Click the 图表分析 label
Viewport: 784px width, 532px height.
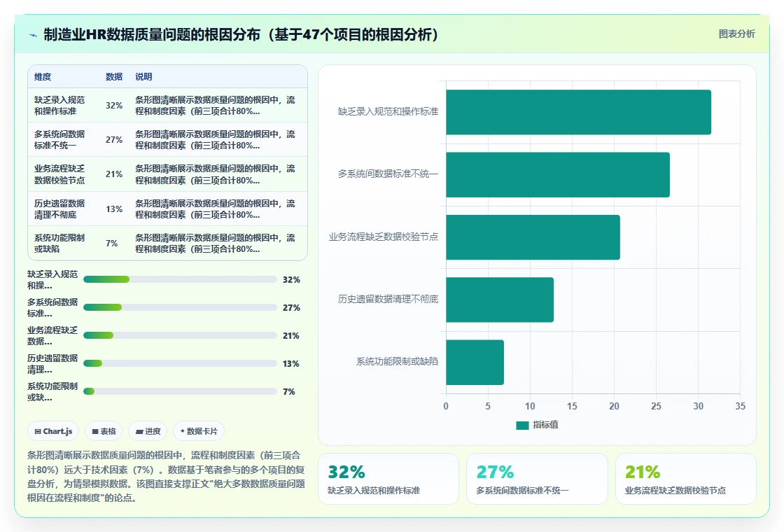click(x=736, y=34)
